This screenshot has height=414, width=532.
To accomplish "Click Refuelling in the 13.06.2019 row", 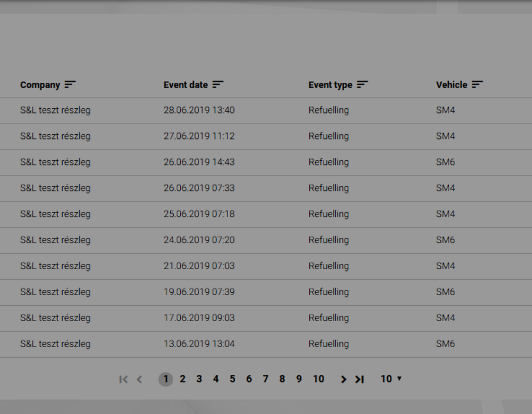I will [329, 344].
